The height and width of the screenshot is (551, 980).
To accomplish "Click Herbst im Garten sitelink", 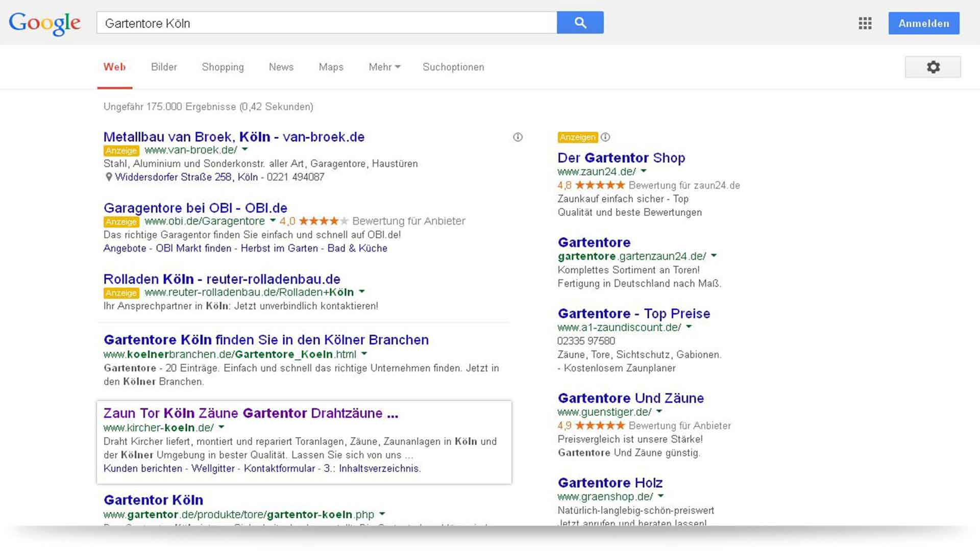I will click(x=279, y=248).
